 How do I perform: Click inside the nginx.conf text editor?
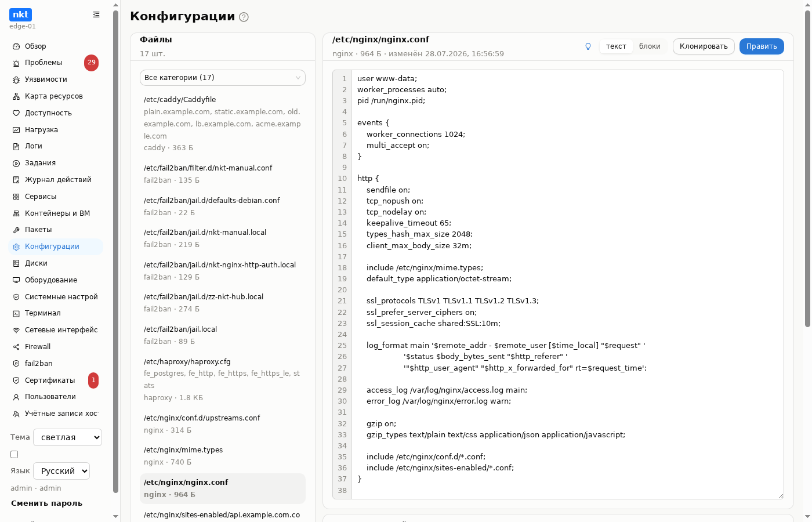click(567, 284)
